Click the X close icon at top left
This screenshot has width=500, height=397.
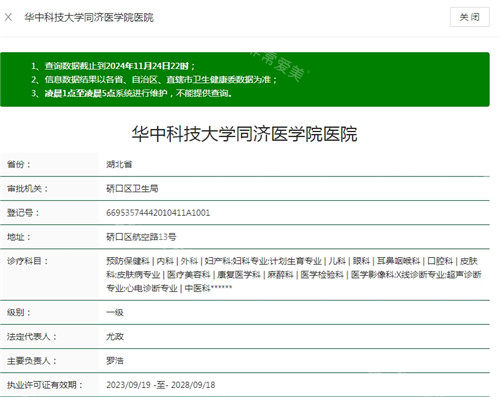pyautogui.click(x=9, y=17)
